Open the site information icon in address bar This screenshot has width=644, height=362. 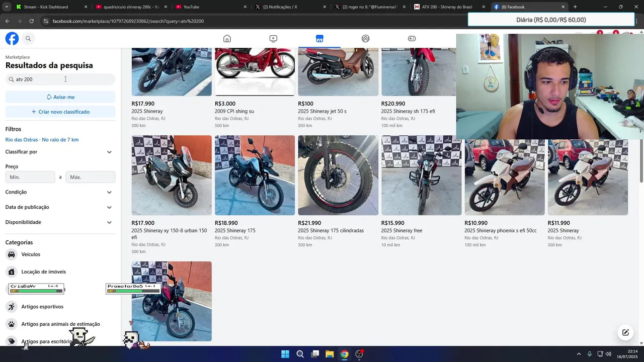tap(46, 21)
